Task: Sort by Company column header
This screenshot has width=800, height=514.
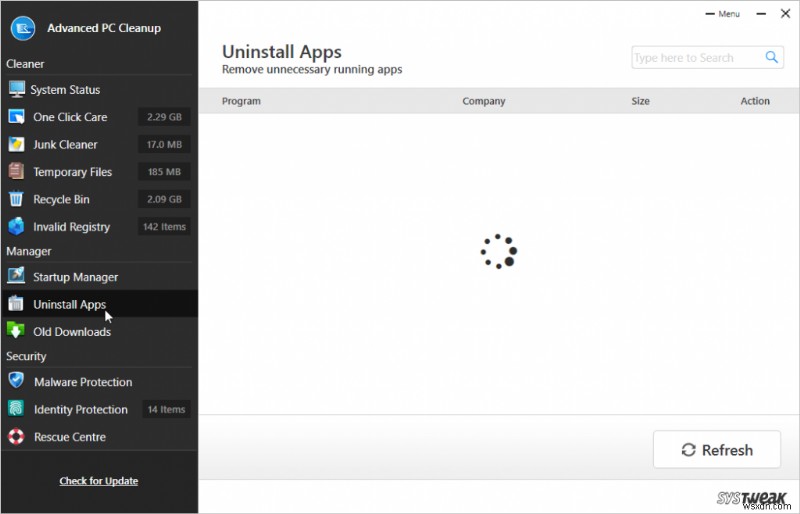Action: click(484, 101)
